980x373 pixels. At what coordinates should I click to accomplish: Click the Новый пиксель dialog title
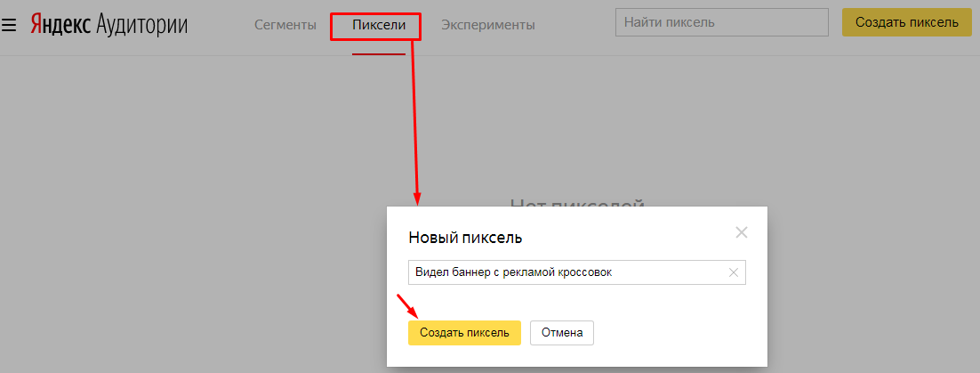[465, 237]
